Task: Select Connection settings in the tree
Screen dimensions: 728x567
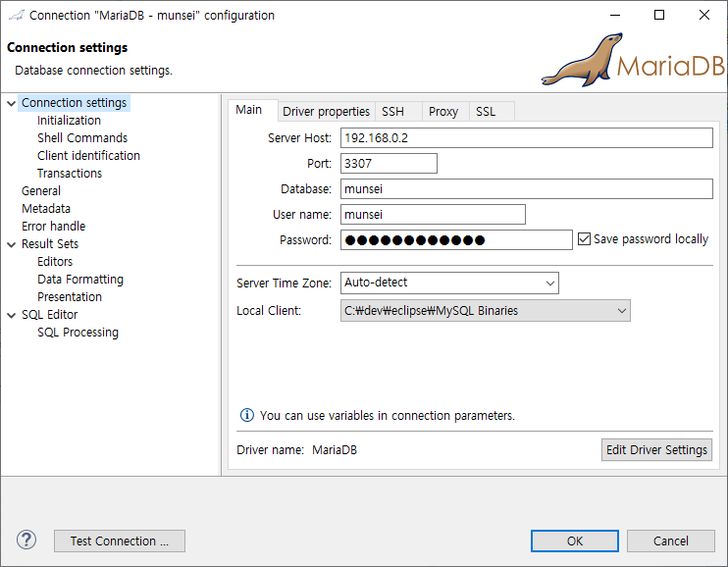Action: pos(75,103)
